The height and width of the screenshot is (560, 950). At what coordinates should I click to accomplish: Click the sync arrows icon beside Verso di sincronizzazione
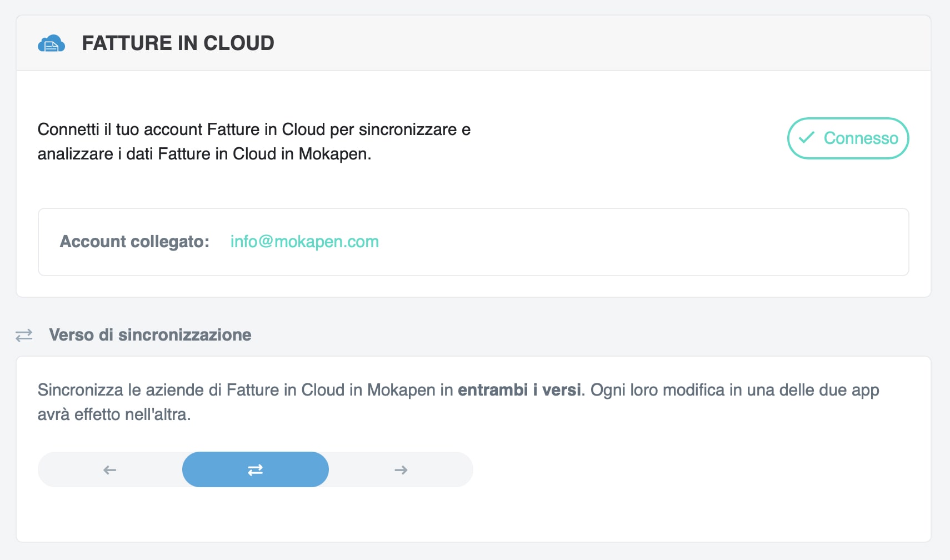tap(24, 335)
